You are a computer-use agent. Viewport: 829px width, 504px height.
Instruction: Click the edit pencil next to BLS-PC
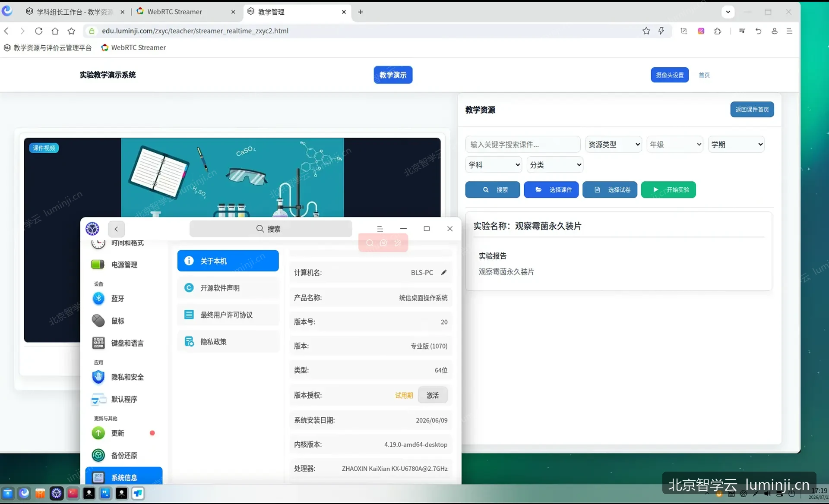[x=444, y=272]
